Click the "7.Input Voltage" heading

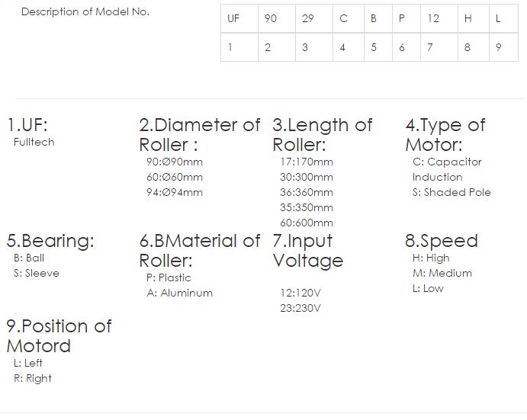(308, 250)
